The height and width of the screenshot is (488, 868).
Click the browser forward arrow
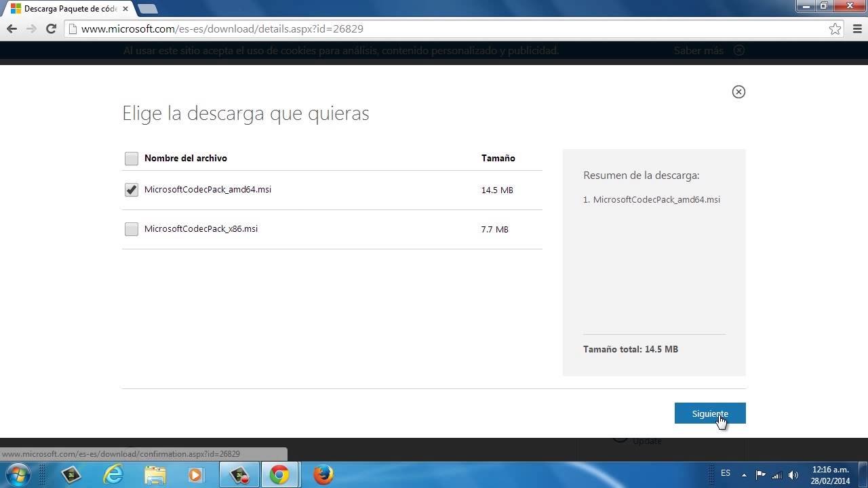31,29
